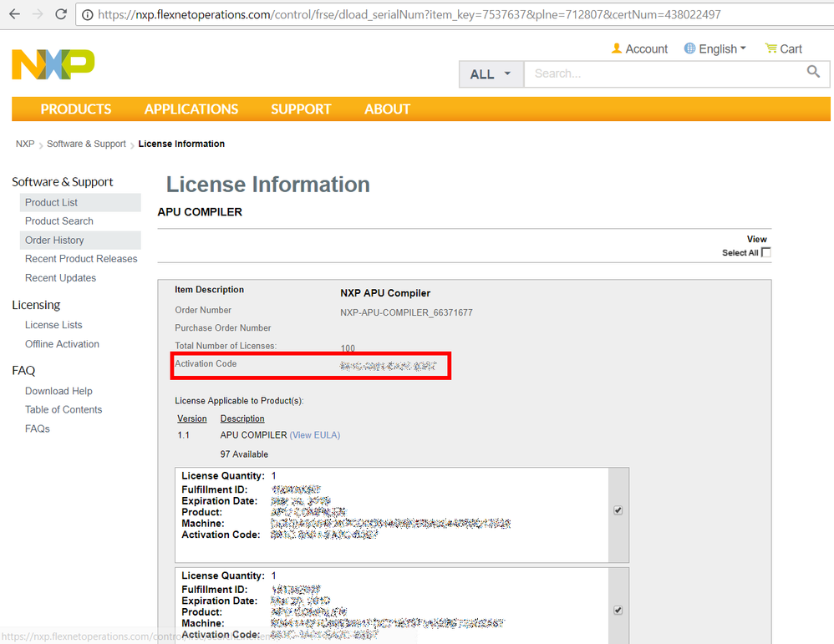Open the shopping Cart

[x=782, y=48]
